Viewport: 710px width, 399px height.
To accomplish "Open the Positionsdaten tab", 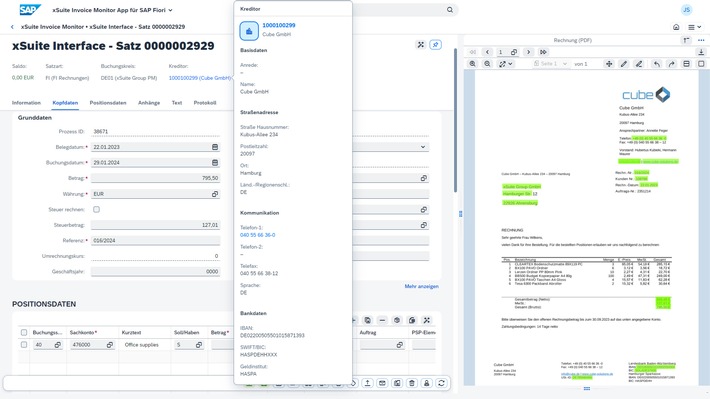I will point(108,103).
